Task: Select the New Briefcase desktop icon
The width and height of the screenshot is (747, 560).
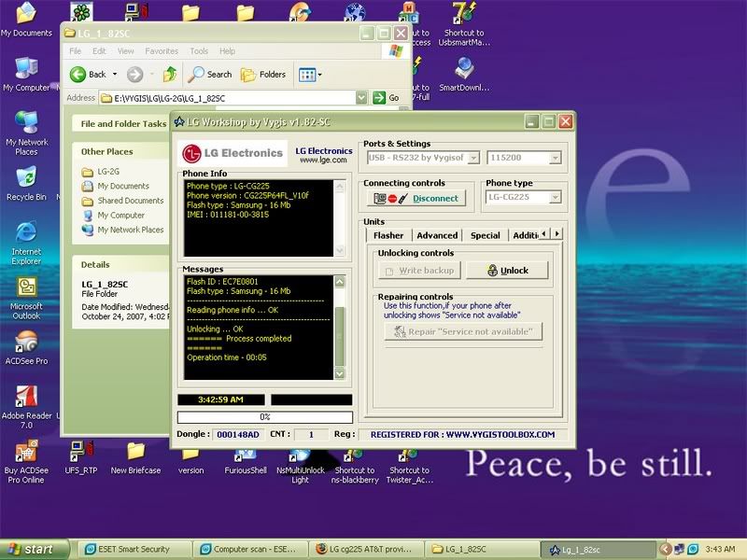Action: pyautogui.click(x=135, y=457)
